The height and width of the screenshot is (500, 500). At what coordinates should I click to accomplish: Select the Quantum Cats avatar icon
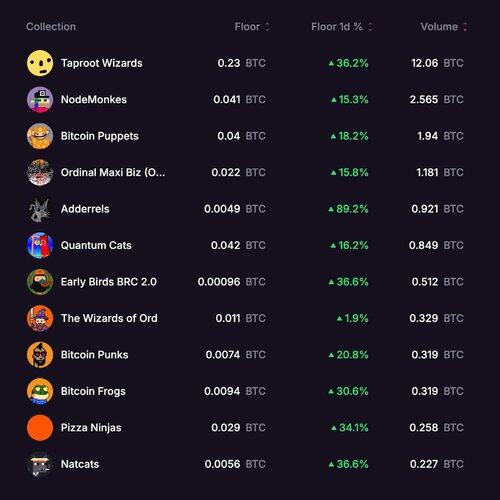40,245
